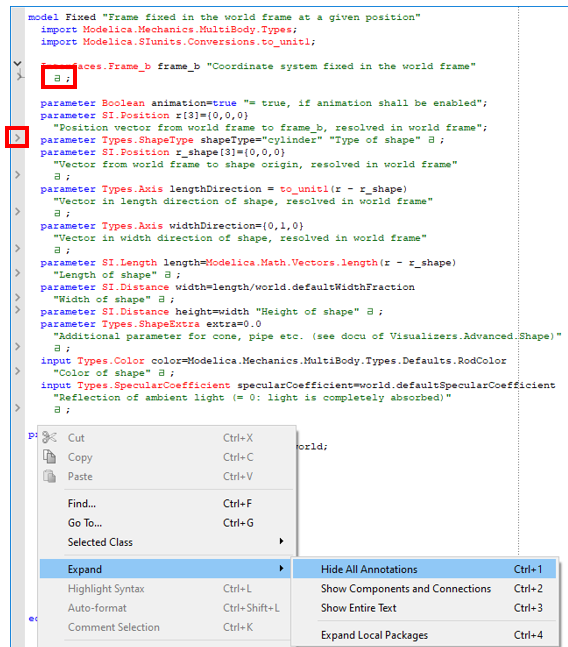Click the "animation=true" text
Viewport: 568px width, 647px height.
coord(193,103)
